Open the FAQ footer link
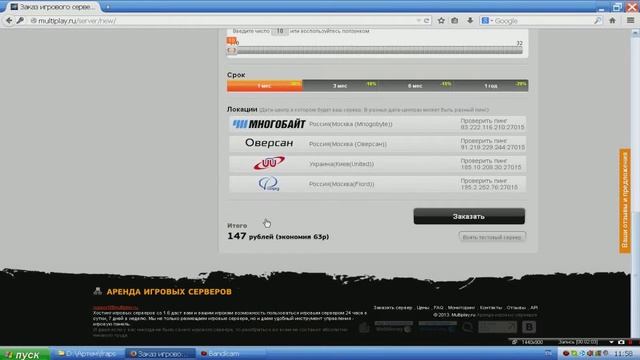This screenshot has width=640, height=360. [438, 308]
